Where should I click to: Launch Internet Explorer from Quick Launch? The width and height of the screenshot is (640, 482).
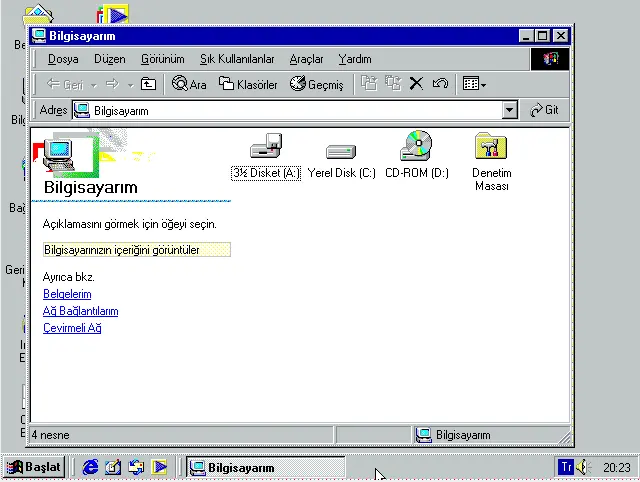pyautogui.click(x=90, y=467)
